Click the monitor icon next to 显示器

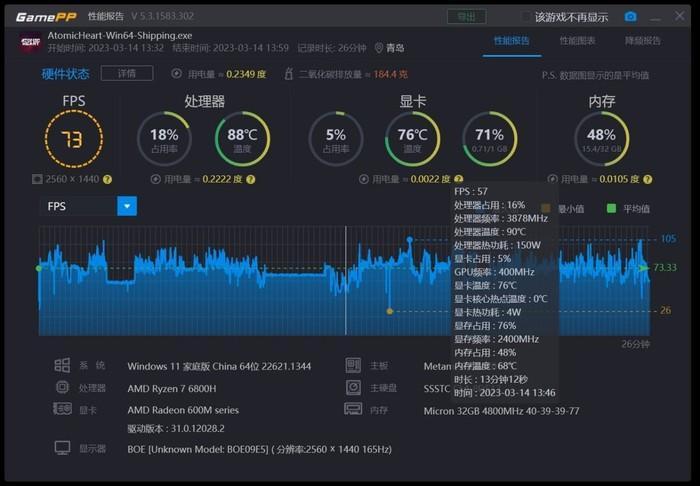tap(62, 448)
